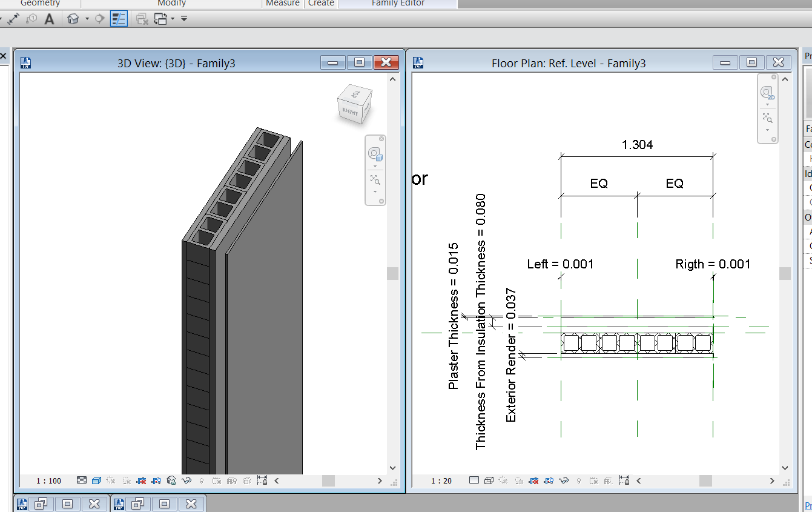Open the Default 3D View home icon
The height and width of the screenshot is (512, 812).
coord(73,19)
